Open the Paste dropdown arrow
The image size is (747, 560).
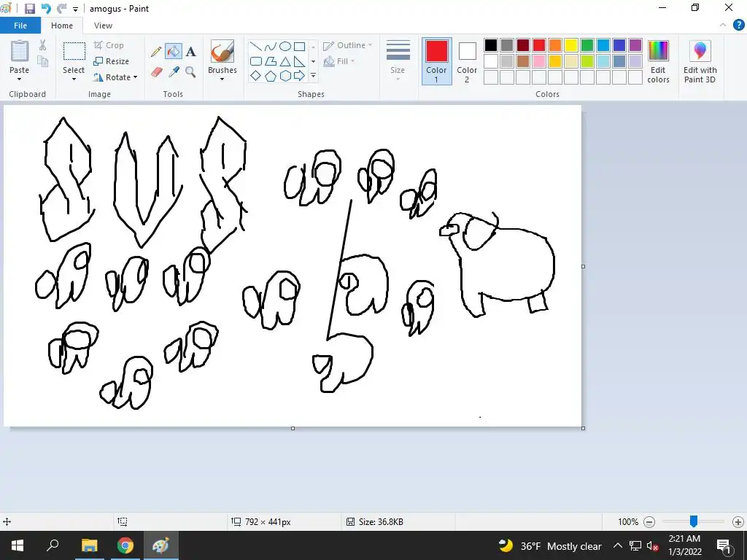20,79
